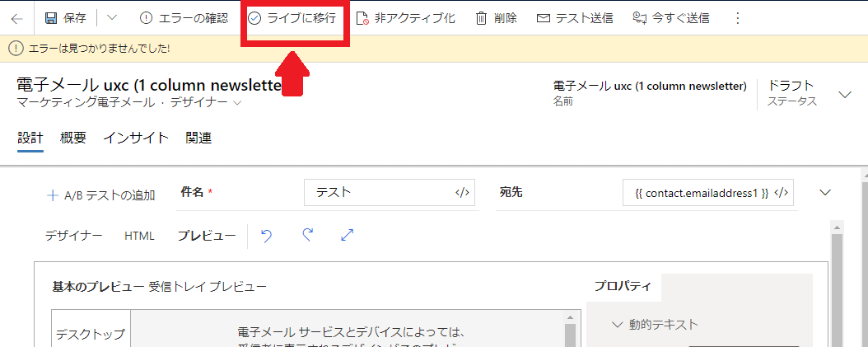This screenshot has width=868, height=347.
Task: Open the デザイナー form selector dropdown
Action: point(237,102)
